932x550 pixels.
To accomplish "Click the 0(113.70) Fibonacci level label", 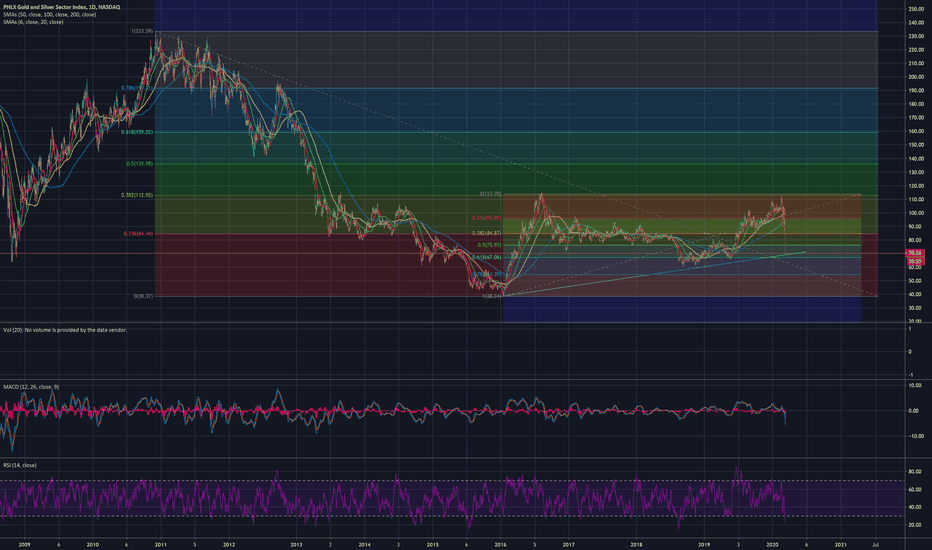I will coord(490,194).
